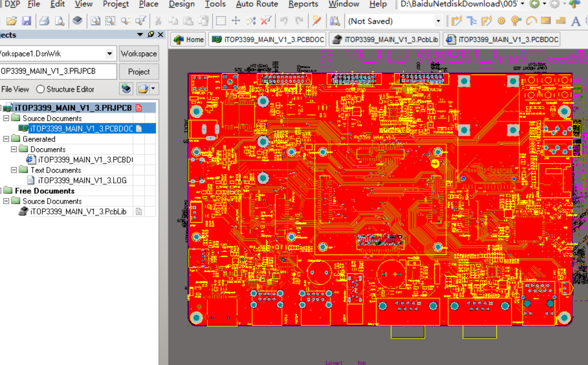Start differential pair routing
Screen dimensions: 588x365
(x=472, y=21)
